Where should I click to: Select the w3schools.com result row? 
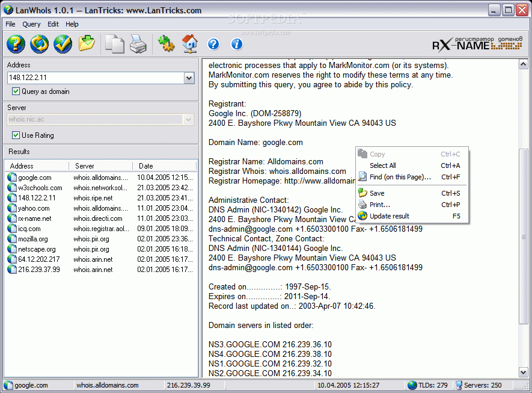tap(101, 188)
